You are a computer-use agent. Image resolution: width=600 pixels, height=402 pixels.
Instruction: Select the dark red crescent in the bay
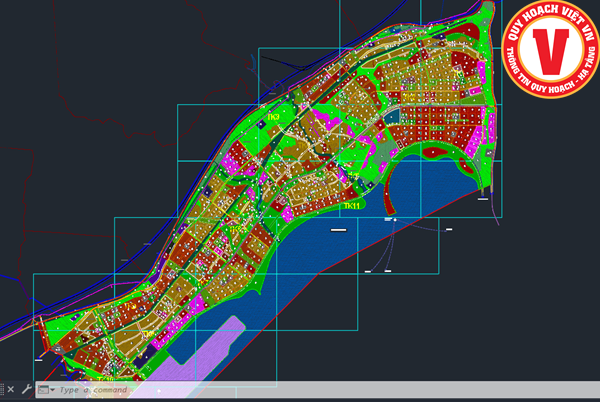coord(445,153)
